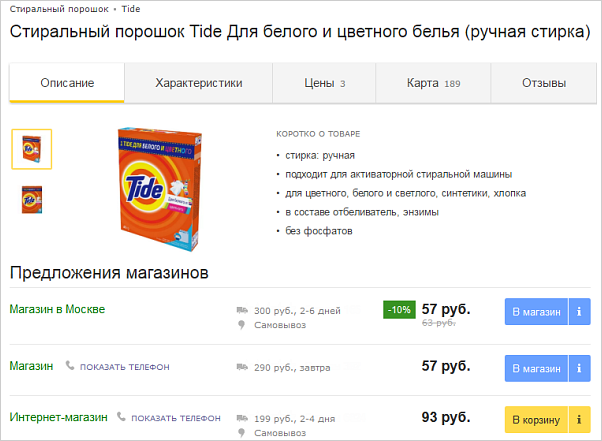Click 57 руб. price in Магазин row
Viewport: 602px width, 441px height.
click(446, 366)
